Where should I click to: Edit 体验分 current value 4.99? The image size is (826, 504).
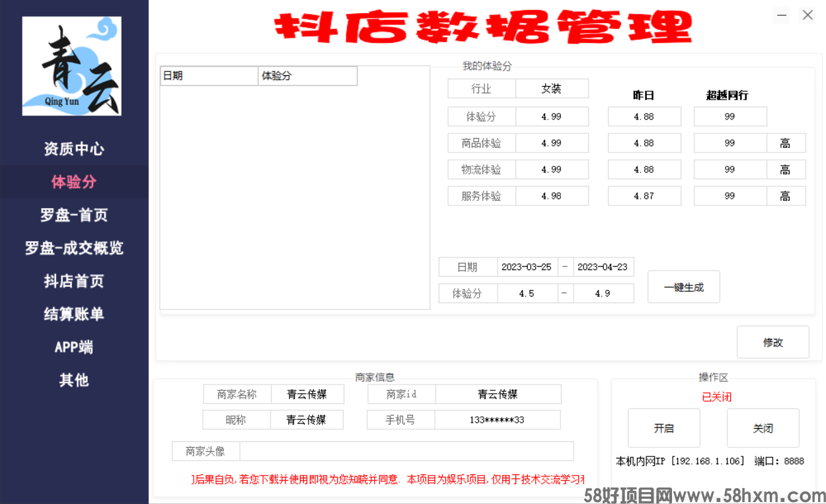click(552, 116)
